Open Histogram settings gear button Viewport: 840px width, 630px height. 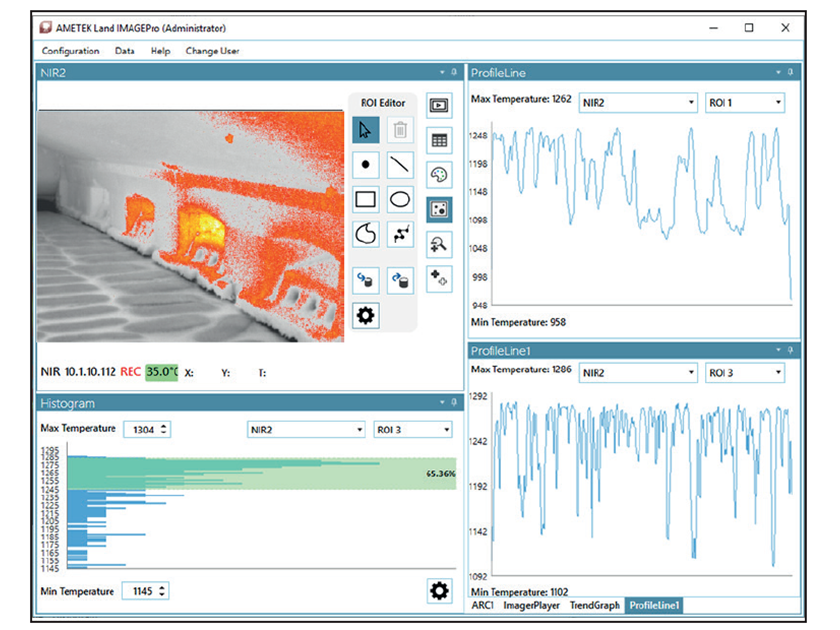coord(439,591)
